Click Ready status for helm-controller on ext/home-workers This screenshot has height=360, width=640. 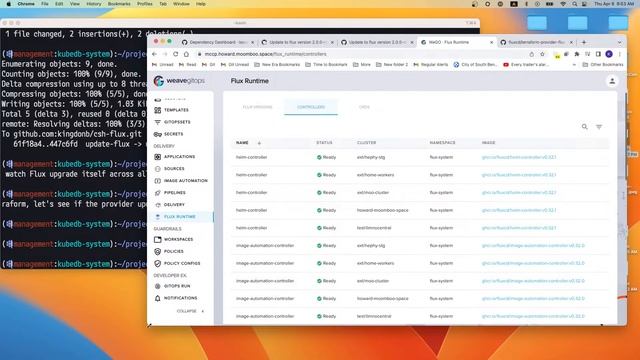click(x=326, y=175)
